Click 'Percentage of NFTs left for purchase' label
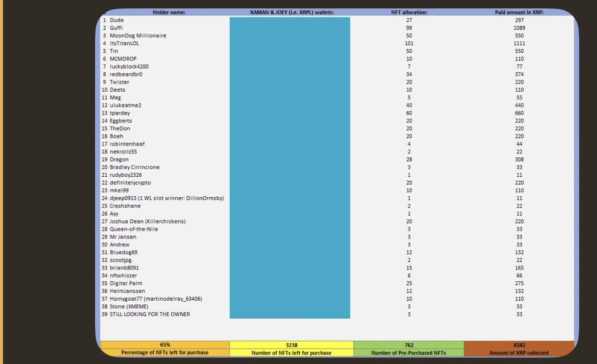 click(165, 353)
